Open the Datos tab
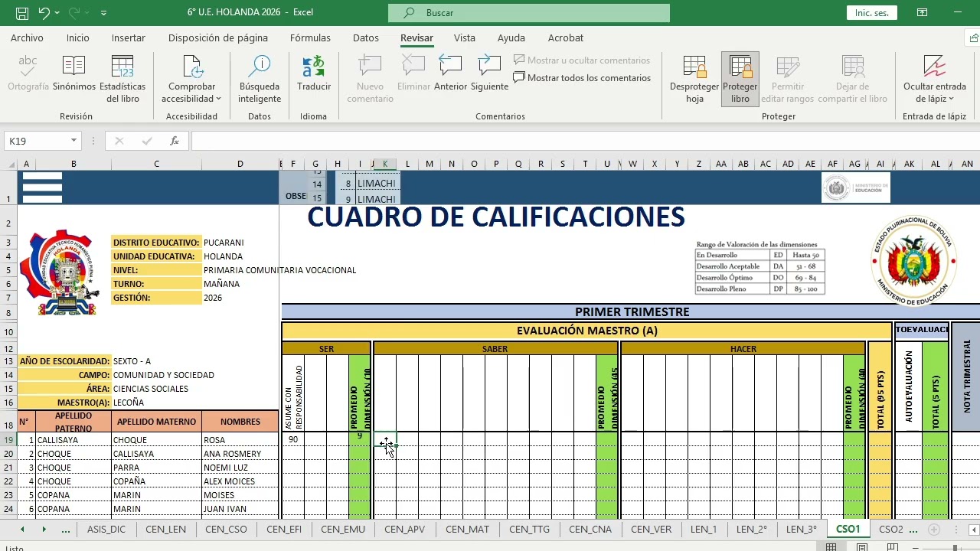Screen dimensions: 980x551 pyautogui.click(x=366, y=37)
